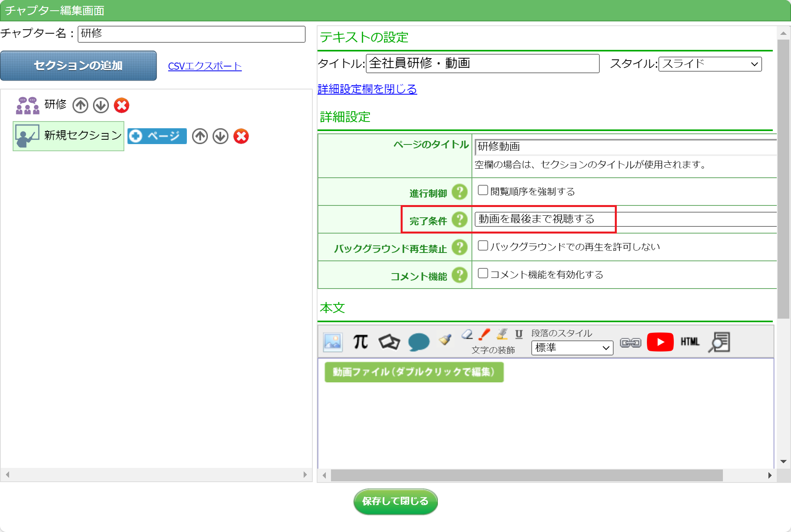
Task: Click the pi math formula icon
Action: [360, 342]
